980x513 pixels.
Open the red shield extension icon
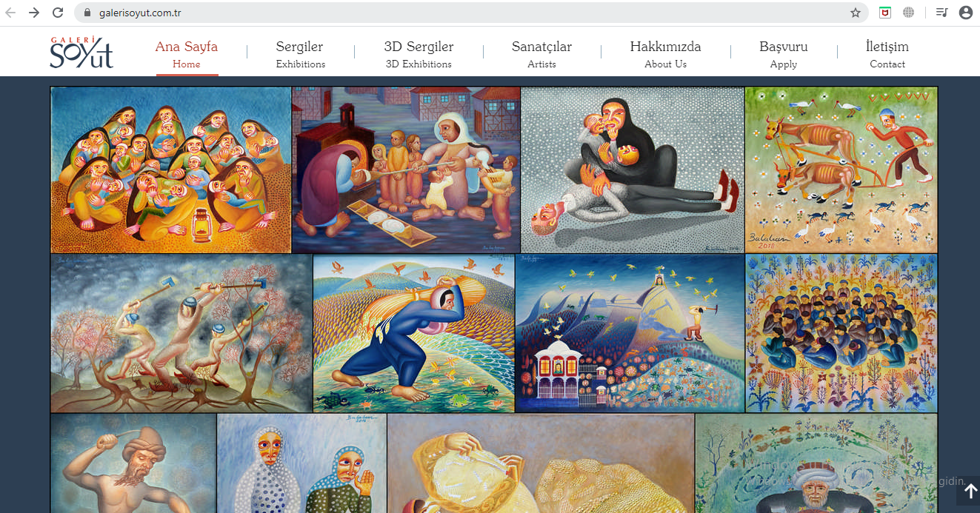click(x=885, y=13)
